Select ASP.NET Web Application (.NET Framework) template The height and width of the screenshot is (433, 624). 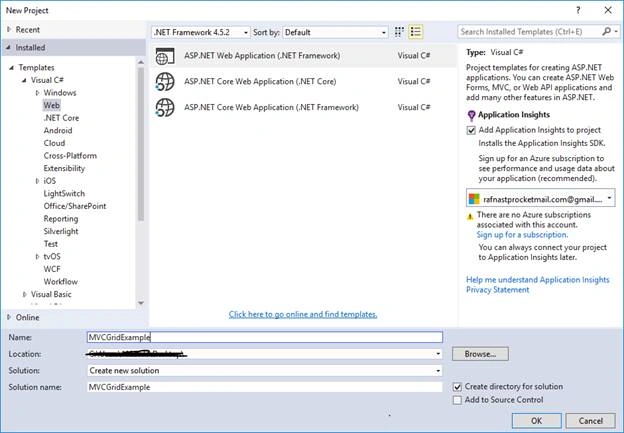click(x=304, y=56)
